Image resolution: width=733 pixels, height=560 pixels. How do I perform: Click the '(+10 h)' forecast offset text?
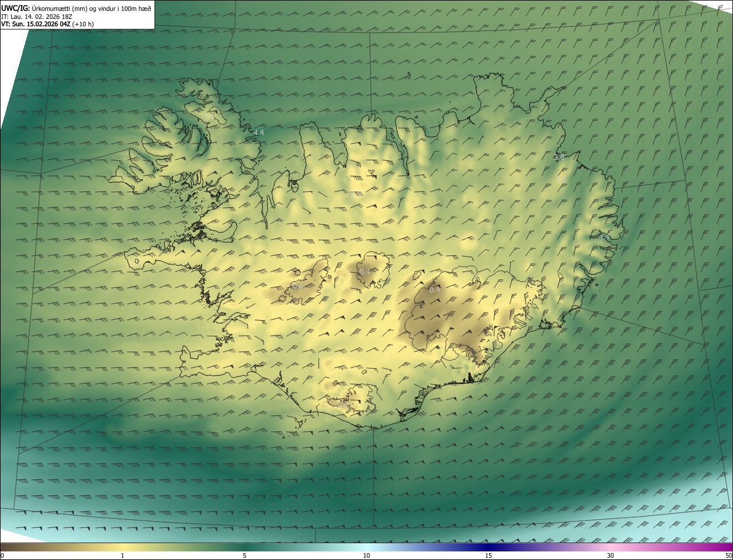pos(84,24)
